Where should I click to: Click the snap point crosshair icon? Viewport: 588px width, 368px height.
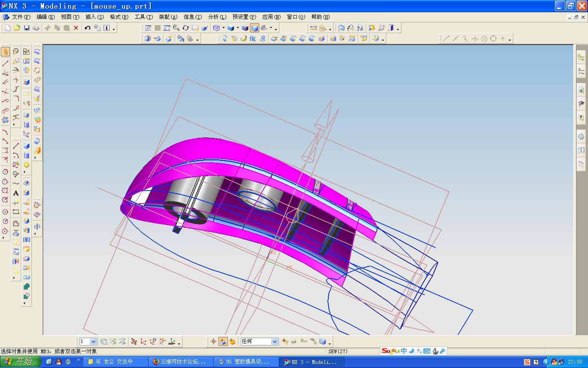tap(213, 341)
